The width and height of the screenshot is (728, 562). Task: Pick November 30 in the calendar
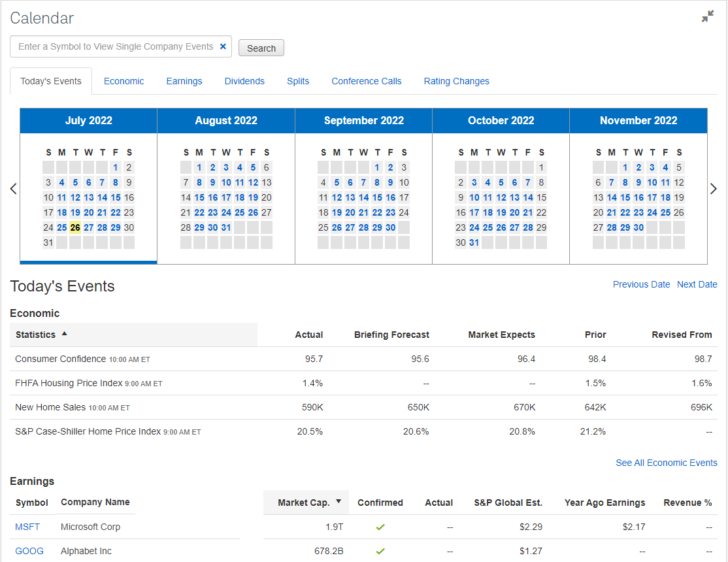tap(639, 227)
